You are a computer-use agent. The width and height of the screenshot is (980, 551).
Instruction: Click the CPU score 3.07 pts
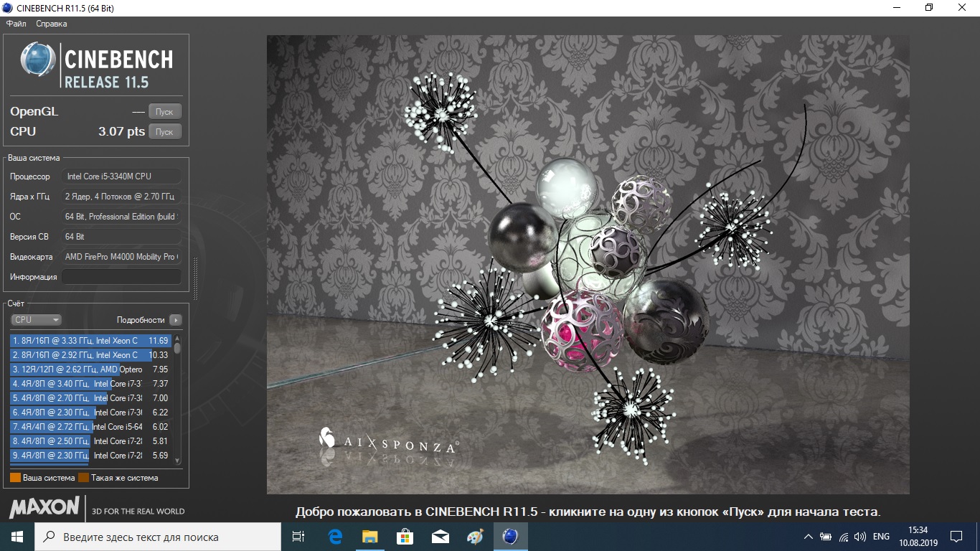121,132
